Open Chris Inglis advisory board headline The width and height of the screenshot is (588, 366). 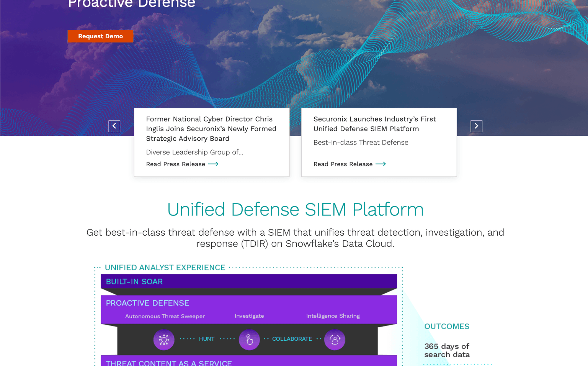coord(211,129)
